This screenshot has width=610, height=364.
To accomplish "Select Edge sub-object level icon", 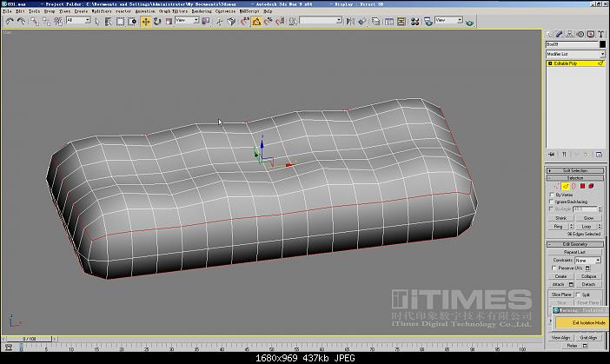I will pyautogui.click(x=566, y=186).
